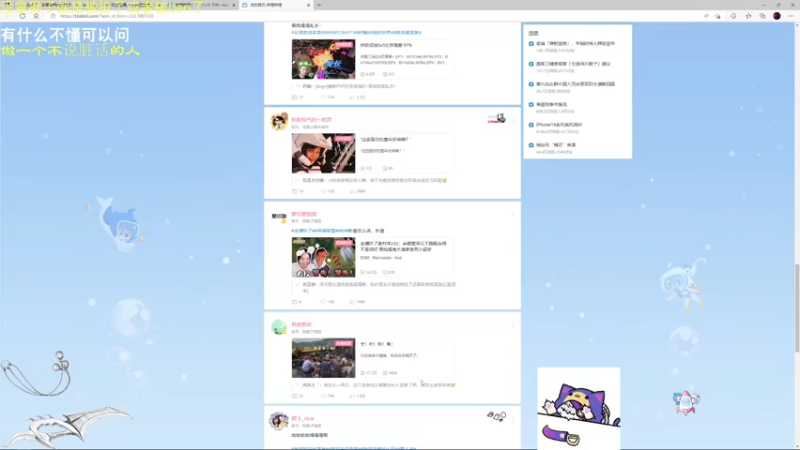Image resolution: width=800 pixels, height=450 pixels.
Task: Open comments on helmet video post
Action: [328, 191]
